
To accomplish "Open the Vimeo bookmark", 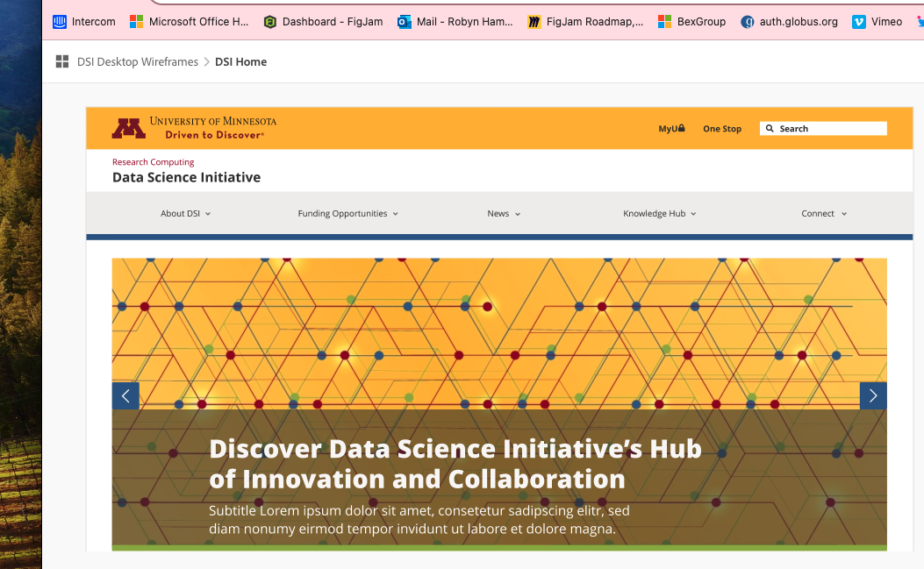I will (x=877, y=21).
